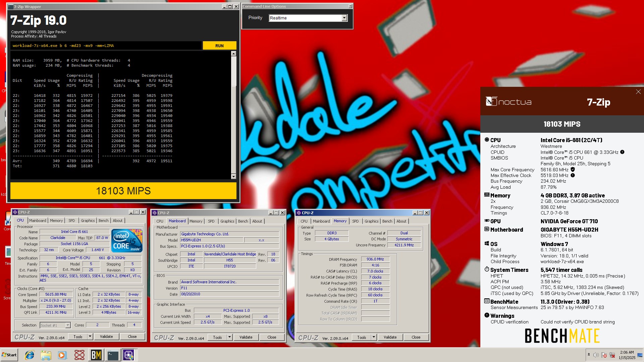Click the Start button
Image resolution: width=644 pixels, height=362 pixels.
pos(9,355)
